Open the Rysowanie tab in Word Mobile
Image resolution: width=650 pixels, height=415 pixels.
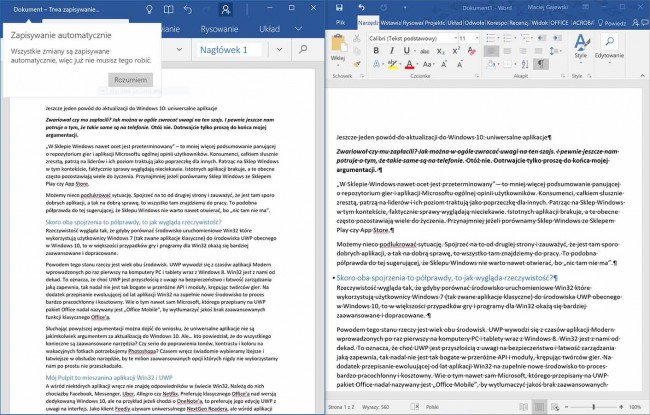(219, 29)
